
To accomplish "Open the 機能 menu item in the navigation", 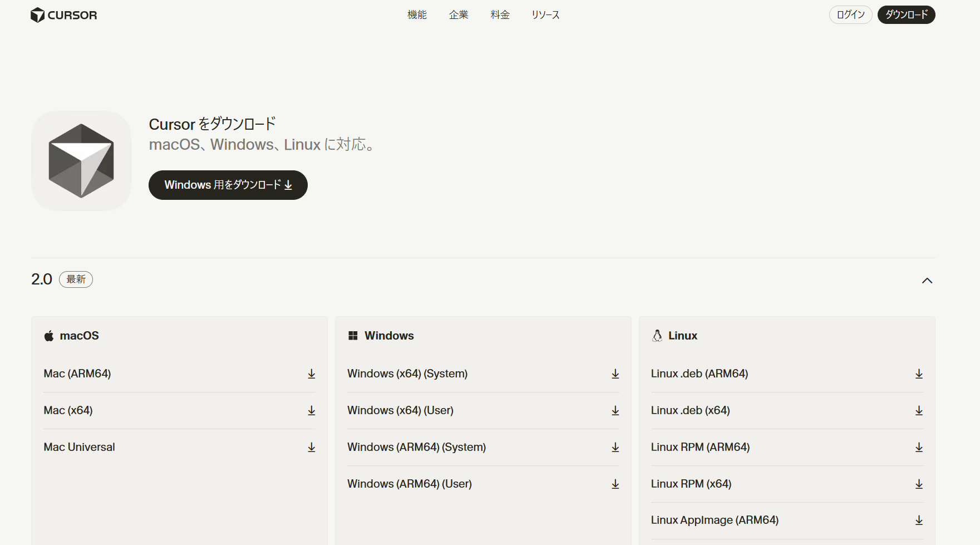I will (417, 15).
